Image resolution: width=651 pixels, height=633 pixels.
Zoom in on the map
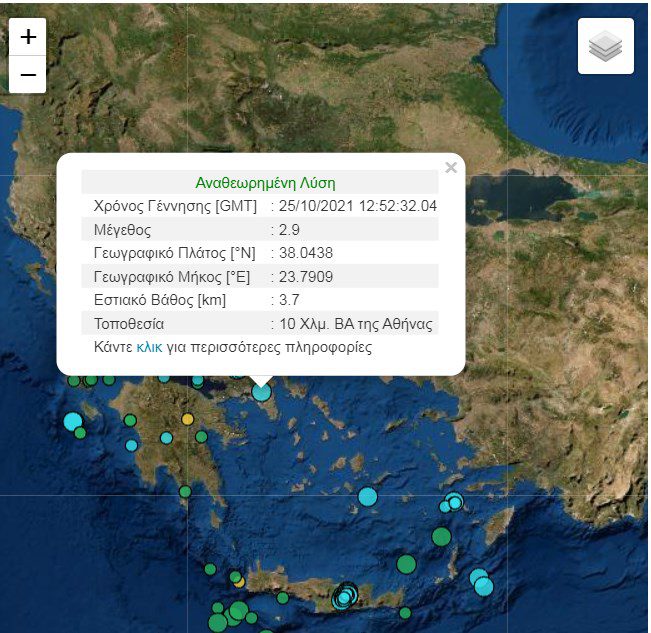27,37
